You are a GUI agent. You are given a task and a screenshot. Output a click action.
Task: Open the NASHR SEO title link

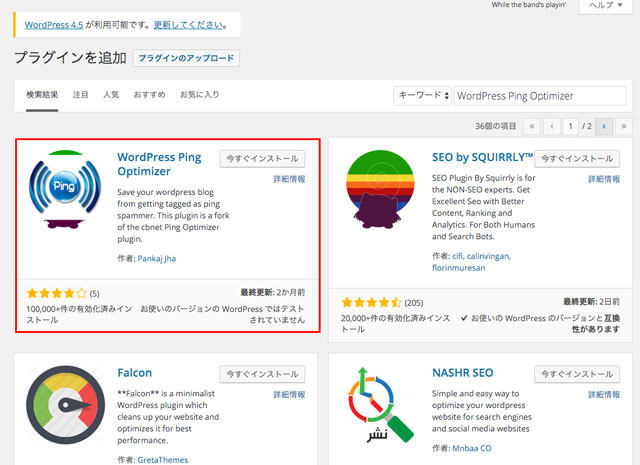[462, 373]
